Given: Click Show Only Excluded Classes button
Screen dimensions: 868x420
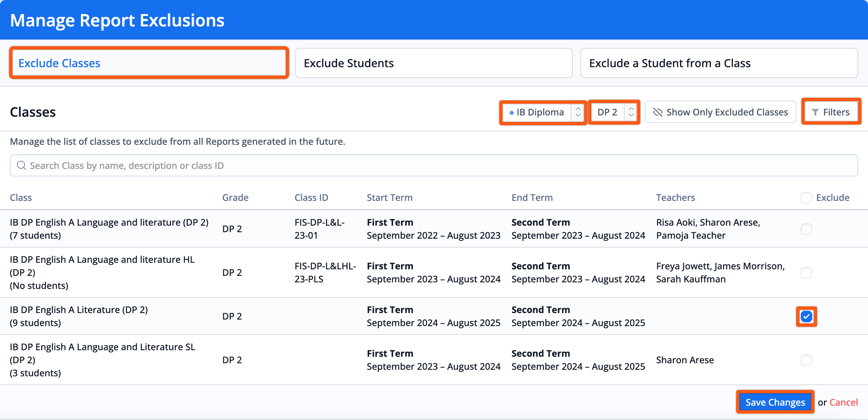Looking at the screenshot, I should point(721,112).
